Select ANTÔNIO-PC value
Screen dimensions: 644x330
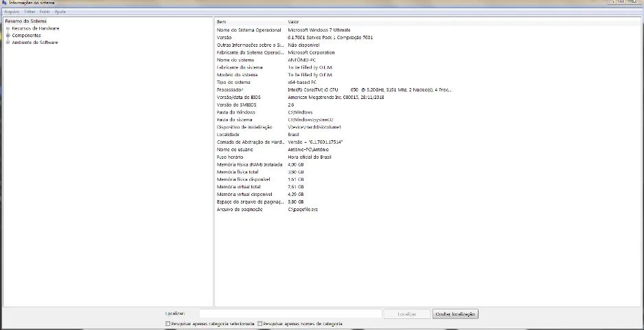coord(302,60)
